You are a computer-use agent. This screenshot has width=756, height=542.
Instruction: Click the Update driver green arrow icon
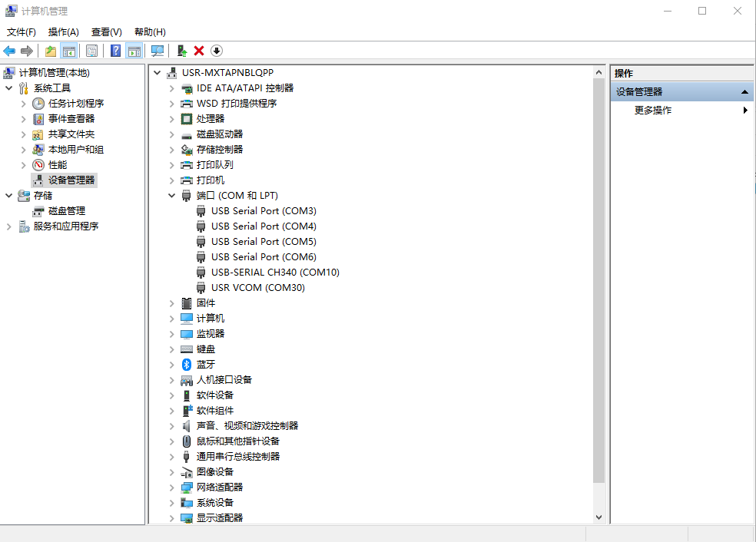click(x=182, y=51)
